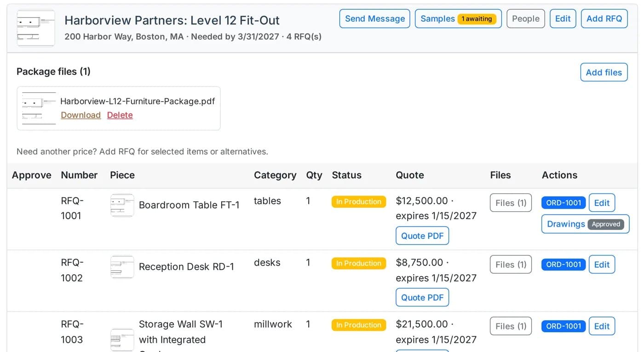This screenshot has width=644, height=352.
Task: Click the $21,500.00 quote amount
Action: (422, 324)
